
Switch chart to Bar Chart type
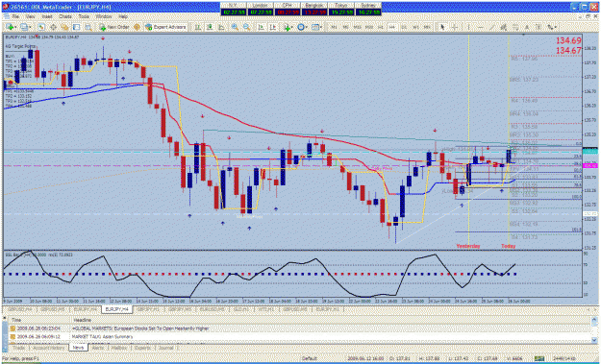198,27
